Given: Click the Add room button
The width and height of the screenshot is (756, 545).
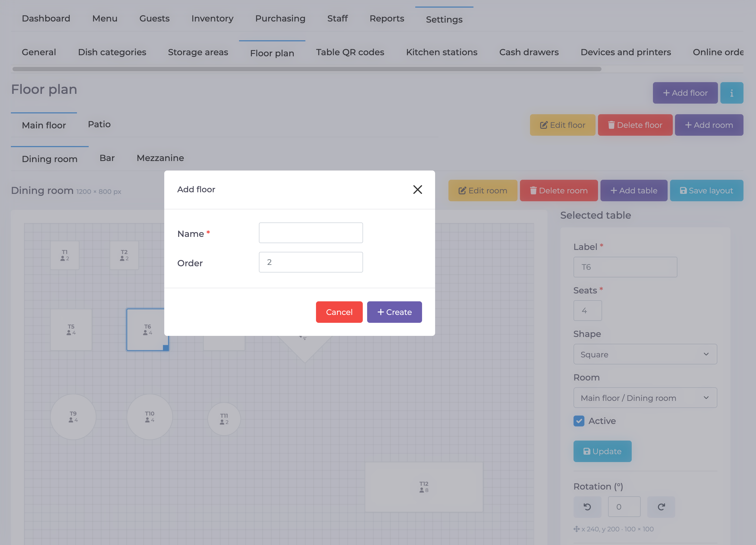Looking at the screenshot, I should 709,125.
